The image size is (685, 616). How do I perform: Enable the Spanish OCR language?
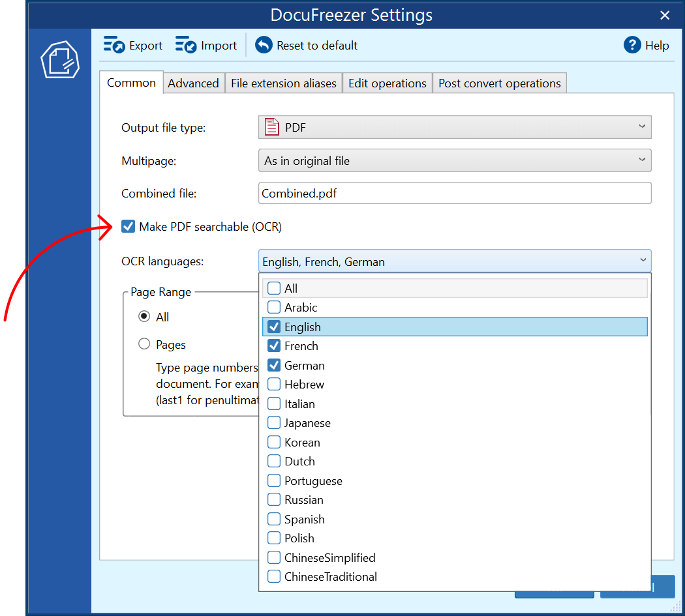[x=273, y=518]
